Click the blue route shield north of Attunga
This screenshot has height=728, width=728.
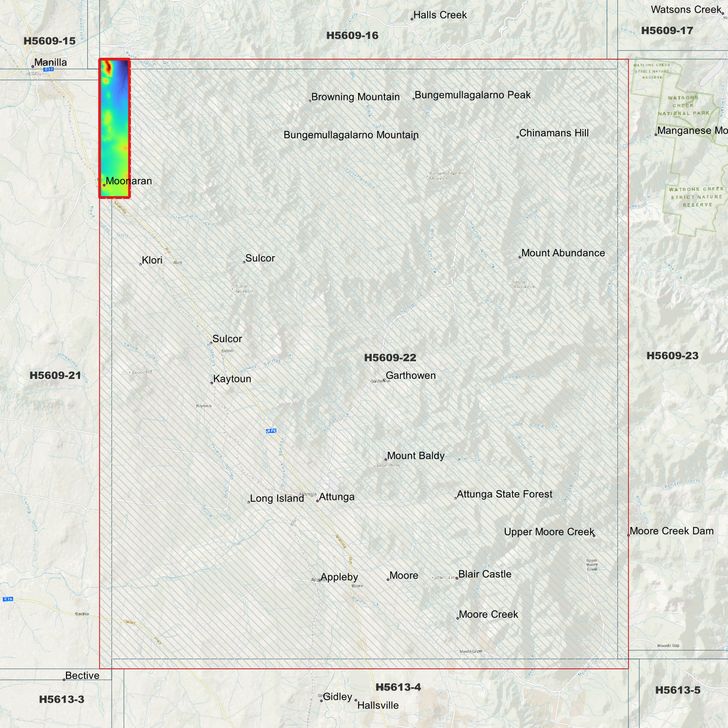pos(271,431)
